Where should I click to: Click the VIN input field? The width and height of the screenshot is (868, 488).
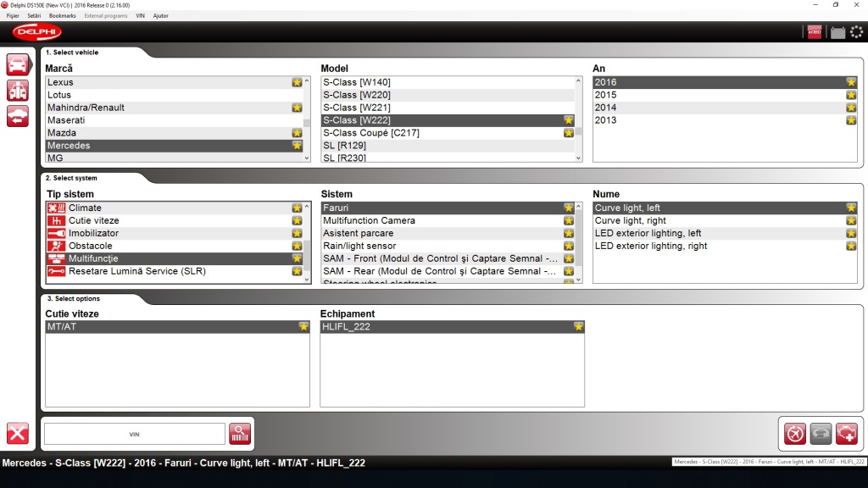click(x=135, y=435)
